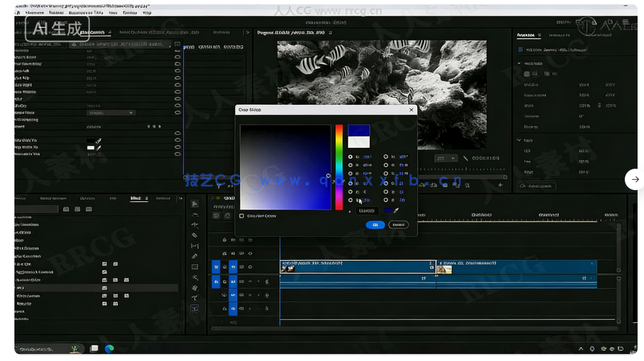
Task: Click a stopwatch icon in Effect Controls
Action: tap(176, 57)
